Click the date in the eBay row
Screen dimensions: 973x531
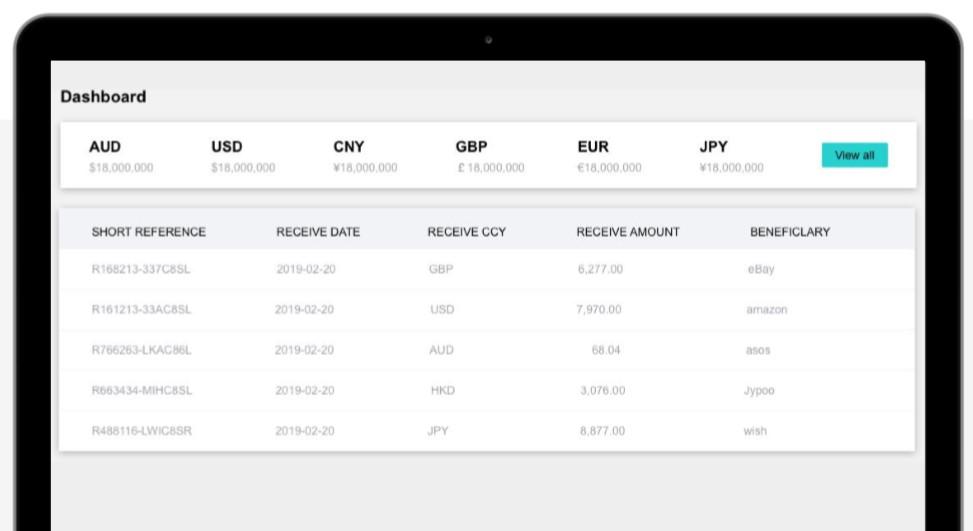click(306, 269)
